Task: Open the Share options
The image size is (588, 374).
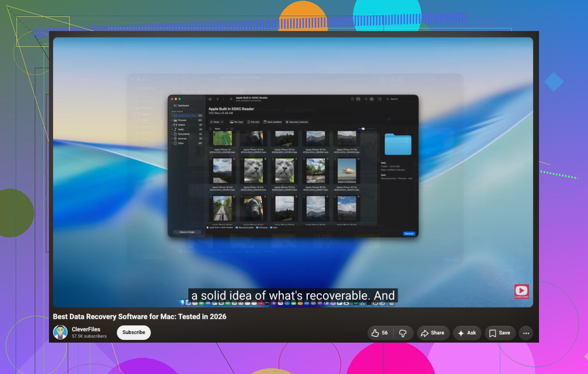Action: click(x=432, y=333)
